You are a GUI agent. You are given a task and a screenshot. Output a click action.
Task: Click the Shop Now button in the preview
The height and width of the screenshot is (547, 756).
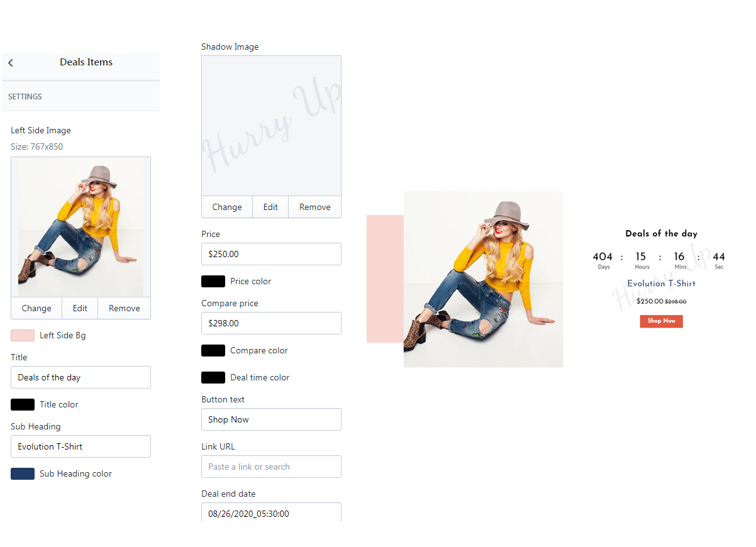point(661,321)
